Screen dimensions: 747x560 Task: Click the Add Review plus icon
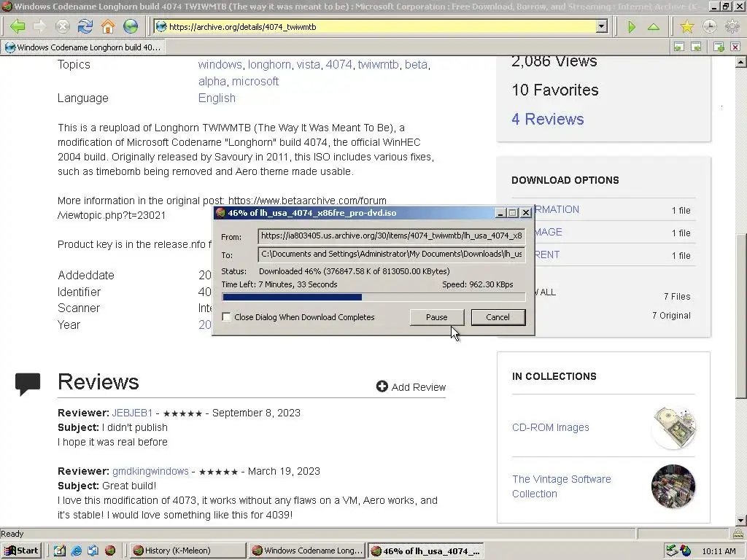click(x=382, y=386)
